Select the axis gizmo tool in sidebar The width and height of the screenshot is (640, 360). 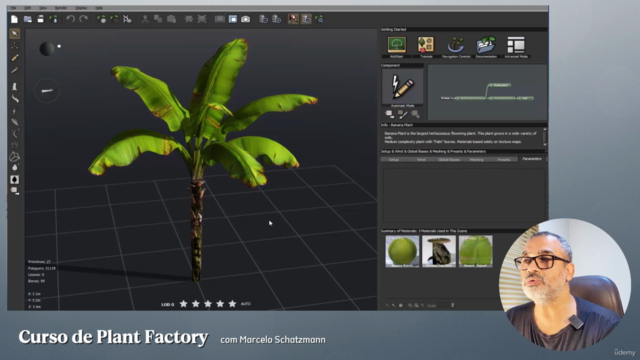point(15,45)
